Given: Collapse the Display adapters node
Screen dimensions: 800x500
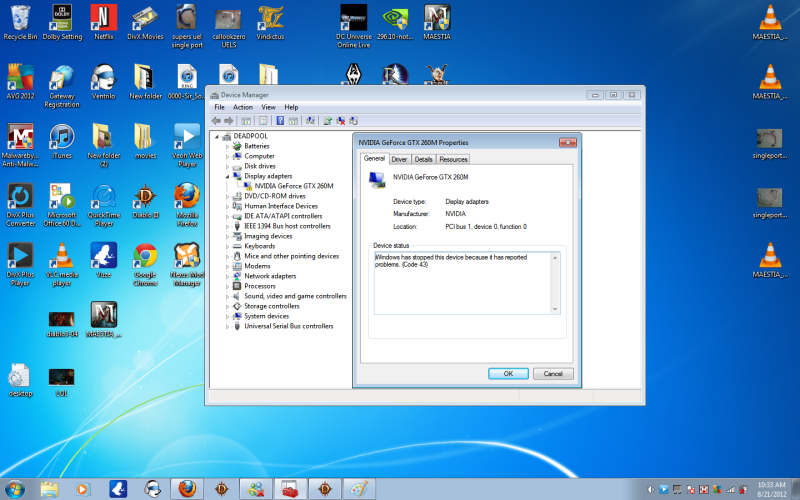Looking at the screenshot, I should point(228,177).
